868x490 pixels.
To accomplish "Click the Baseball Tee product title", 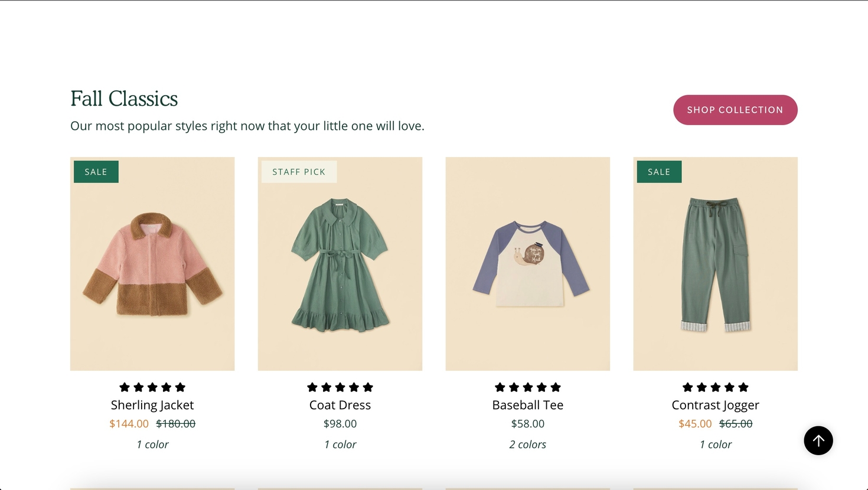I will (528, 405).
